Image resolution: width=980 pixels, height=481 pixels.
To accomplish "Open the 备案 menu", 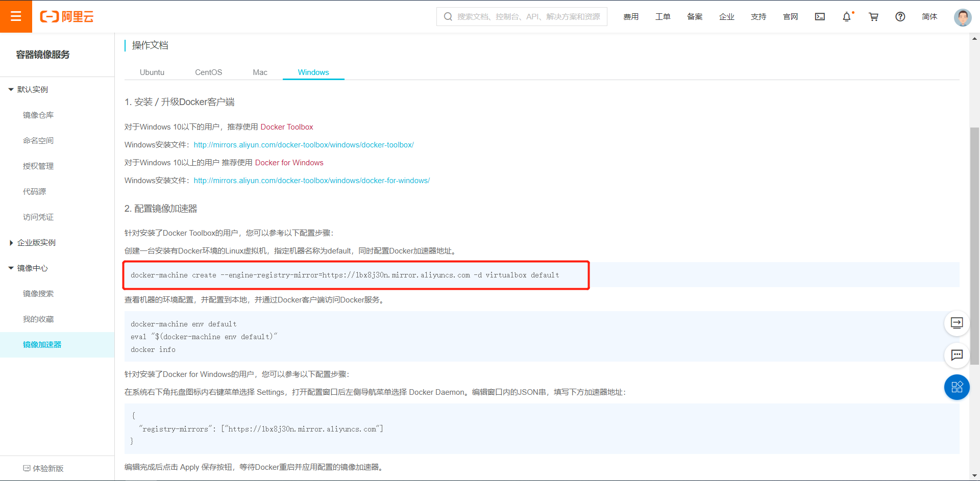I will pos(695,17).
